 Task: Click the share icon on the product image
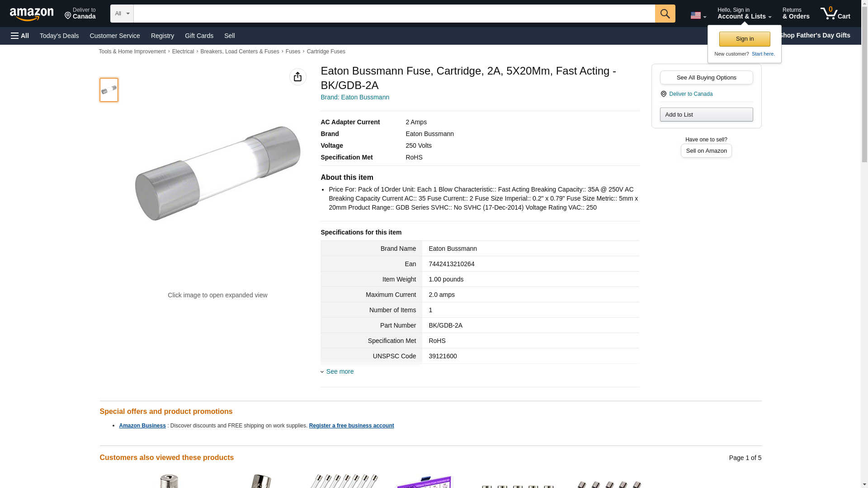(297, 77)
